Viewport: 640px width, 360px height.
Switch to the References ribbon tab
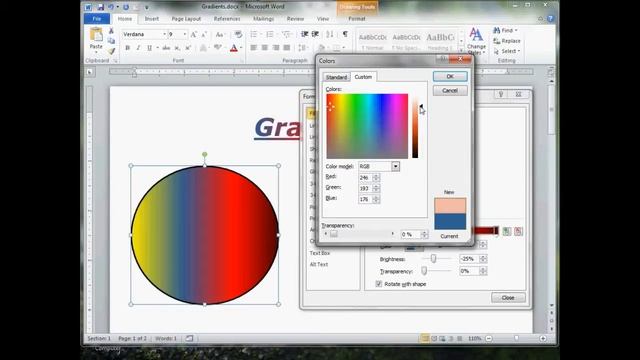(227, 19)
